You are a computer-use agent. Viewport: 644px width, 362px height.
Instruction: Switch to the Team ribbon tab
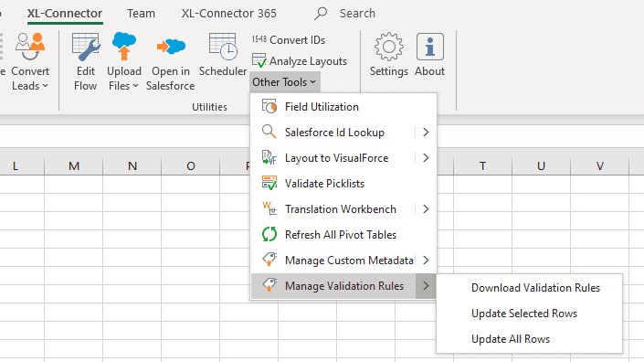pos(141,13)
